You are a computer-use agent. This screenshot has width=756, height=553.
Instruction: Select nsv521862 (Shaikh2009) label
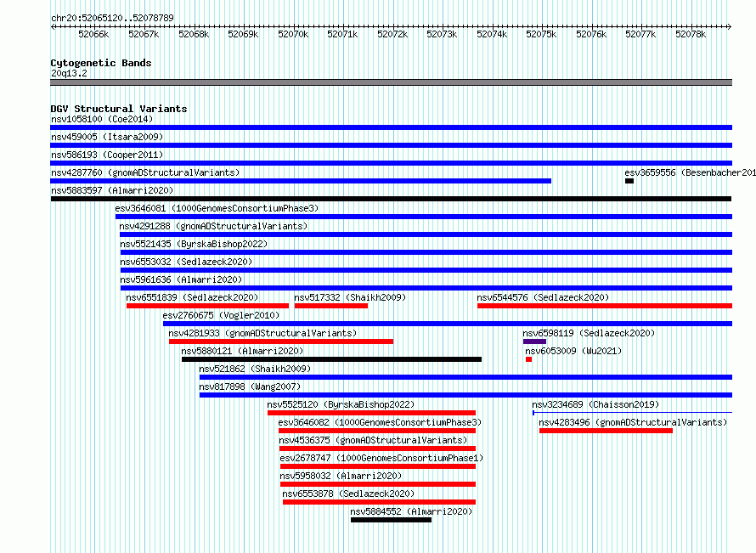[x=255, y=369]
